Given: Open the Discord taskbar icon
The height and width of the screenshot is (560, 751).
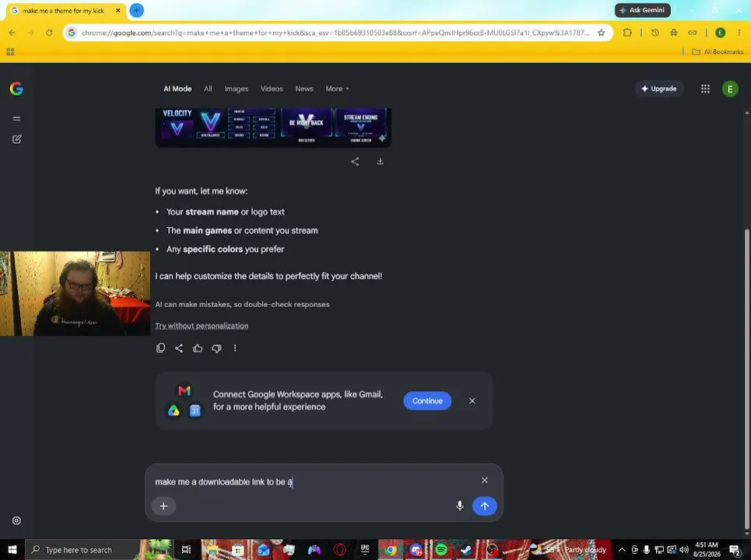Looking at the screenshot, I should coord(416,549).
